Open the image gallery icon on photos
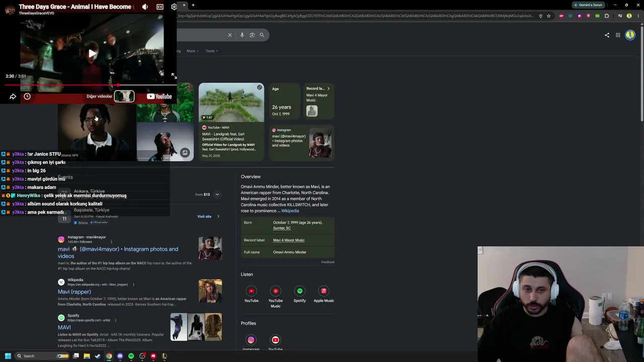This screenshot has width=644, height=362. click(185, 153)
